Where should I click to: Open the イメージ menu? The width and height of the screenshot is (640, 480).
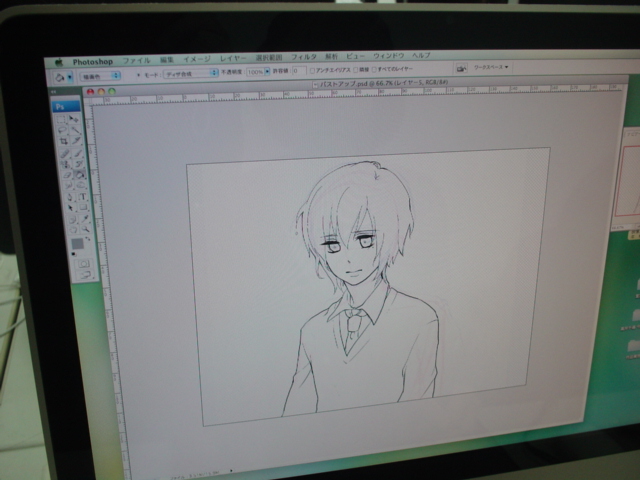197,59
